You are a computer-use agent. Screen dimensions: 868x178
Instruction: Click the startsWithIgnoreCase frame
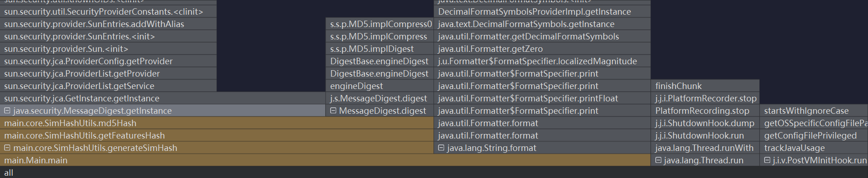[x=814, y=111]
